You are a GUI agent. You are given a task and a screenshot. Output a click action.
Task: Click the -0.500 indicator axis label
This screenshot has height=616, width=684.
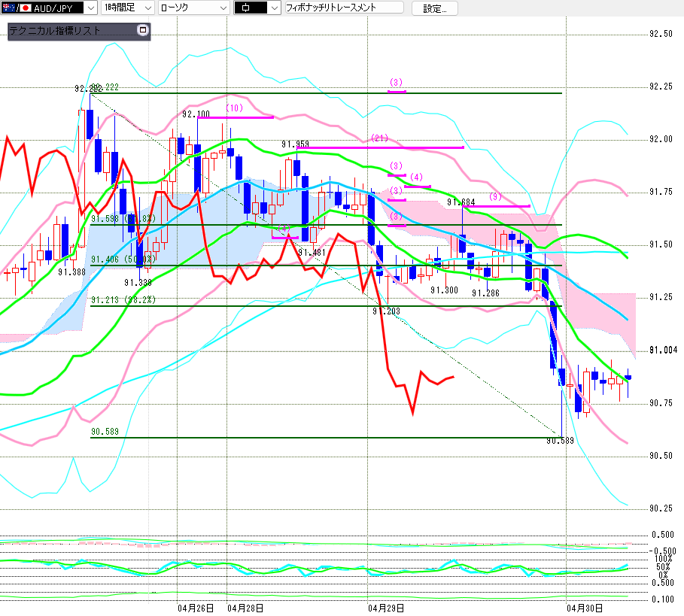(662, 551)
